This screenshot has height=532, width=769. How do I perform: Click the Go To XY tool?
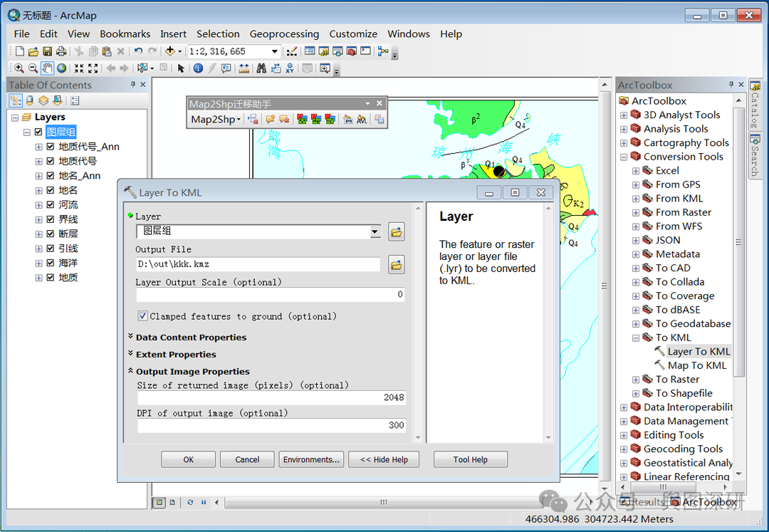point(289,68)
